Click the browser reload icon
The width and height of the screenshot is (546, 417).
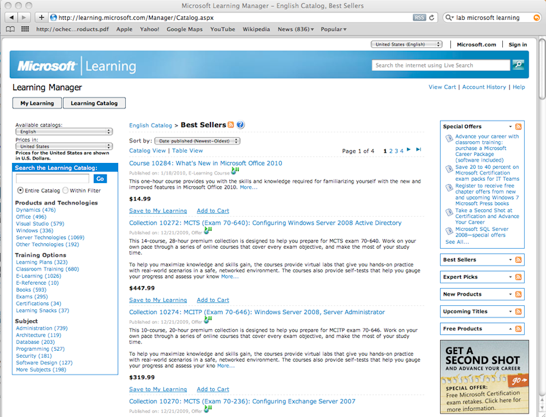coord(431,17)
